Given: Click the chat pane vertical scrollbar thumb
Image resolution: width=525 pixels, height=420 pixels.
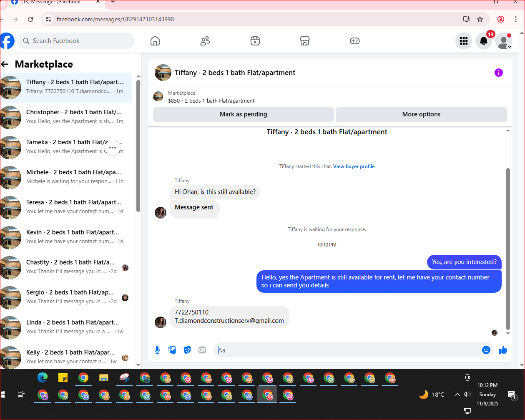Looking at the screenshot, I should click(508, 249).
